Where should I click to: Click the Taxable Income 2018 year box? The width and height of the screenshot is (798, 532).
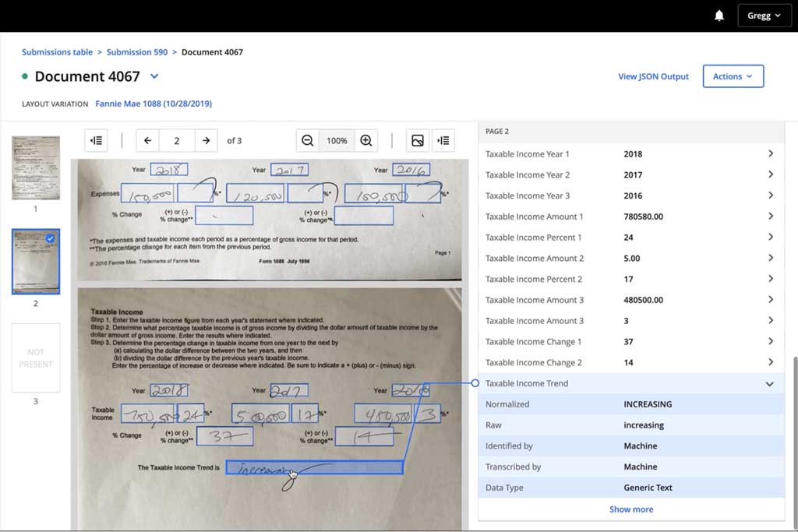tap(169, 390)
